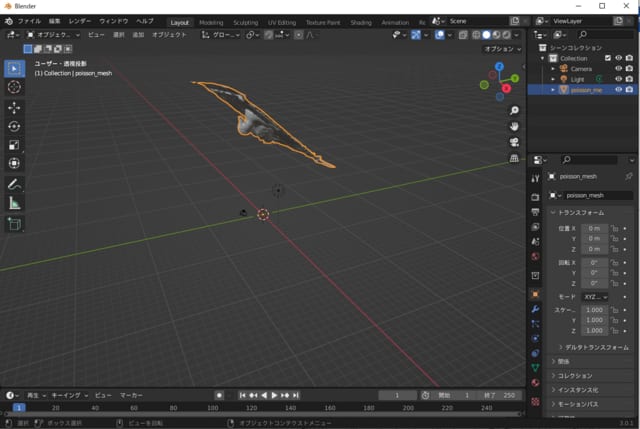This screenshot has width=640, height=429.
Task: Expand the デルタトランスフォーム panel
Action: point(595,347)
